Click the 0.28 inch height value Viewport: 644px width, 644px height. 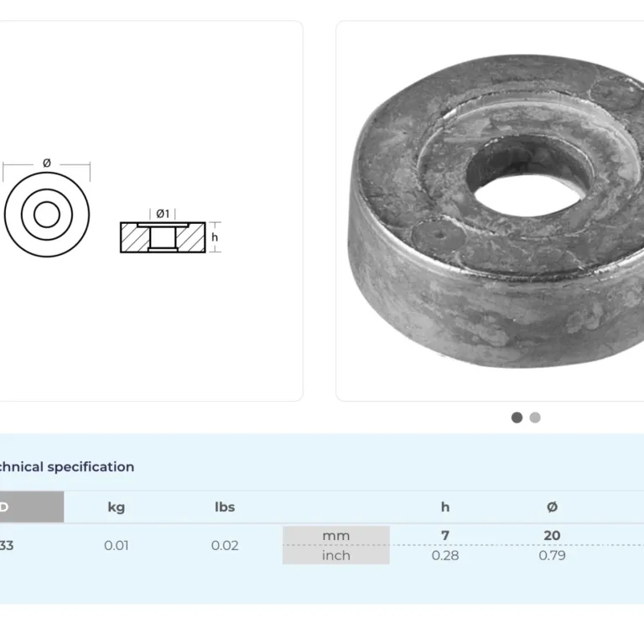pos(445,555)
